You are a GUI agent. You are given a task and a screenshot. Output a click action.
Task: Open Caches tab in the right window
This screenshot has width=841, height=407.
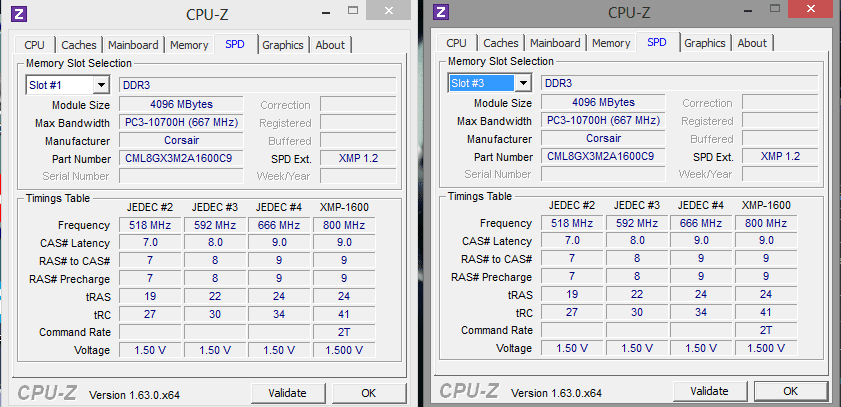[501, 43]
